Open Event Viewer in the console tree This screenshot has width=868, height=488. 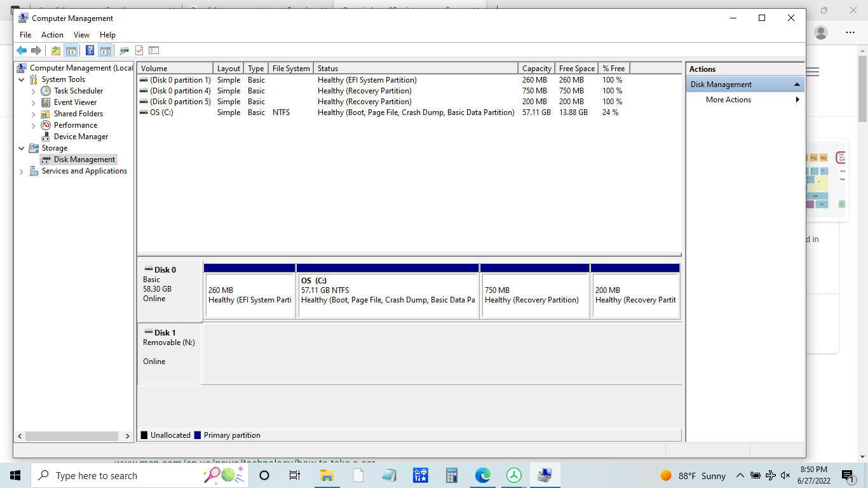[75, 102]
